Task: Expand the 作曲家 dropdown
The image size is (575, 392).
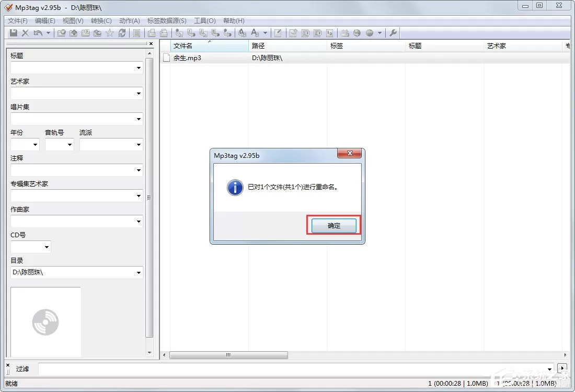Action: [139, 222]
